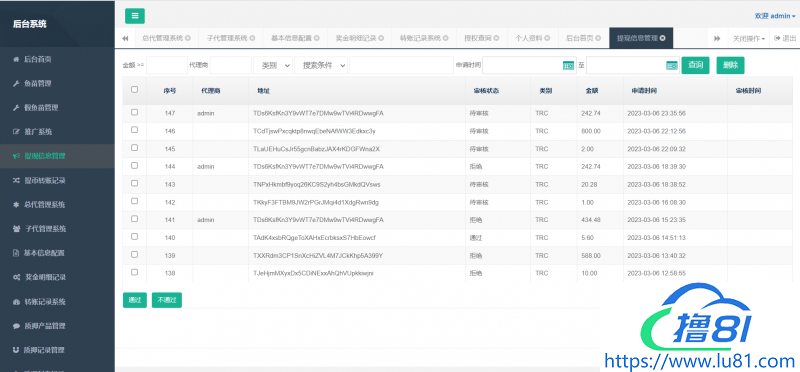Close the 个人资料 tab using its x icon
This screenshot has height=372, width=800.
click(547, 38)
